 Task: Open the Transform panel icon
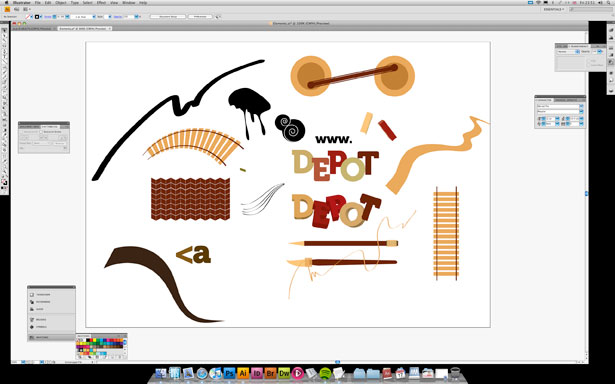32,295
